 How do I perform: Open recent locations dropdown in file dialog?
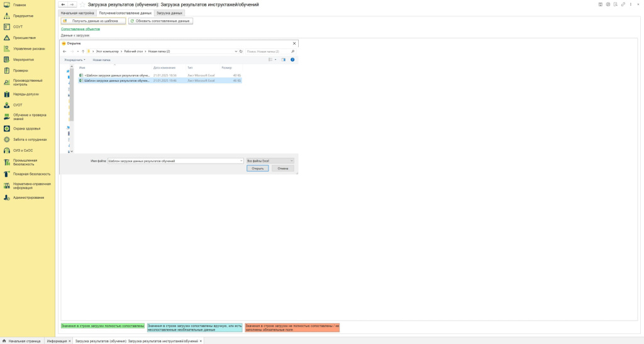click(77, 52)
